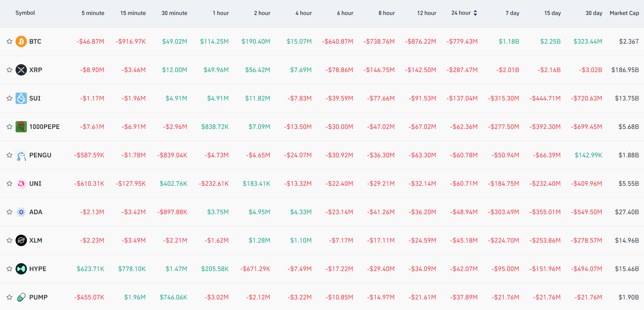Add HYPE to favorites star
Image resolution: width=644 pixels, height=310 pixels.
[9, 269]
